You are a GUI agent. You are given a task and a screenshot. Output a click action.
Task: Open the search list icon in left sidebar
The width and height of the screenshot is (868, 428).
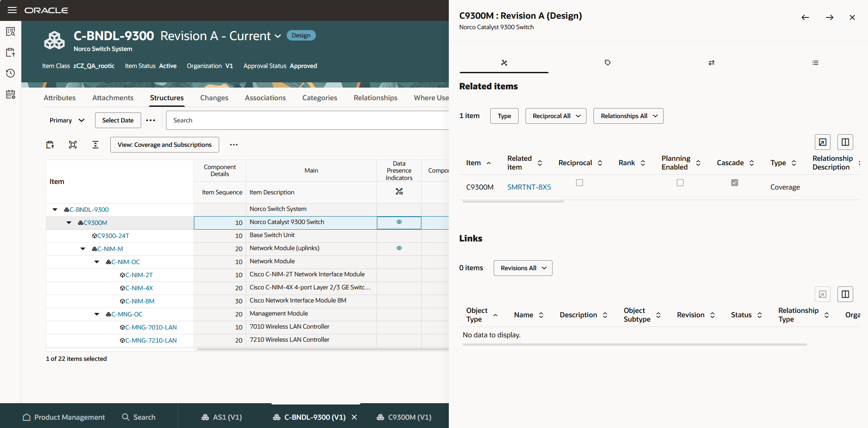[x=10, y=31]
